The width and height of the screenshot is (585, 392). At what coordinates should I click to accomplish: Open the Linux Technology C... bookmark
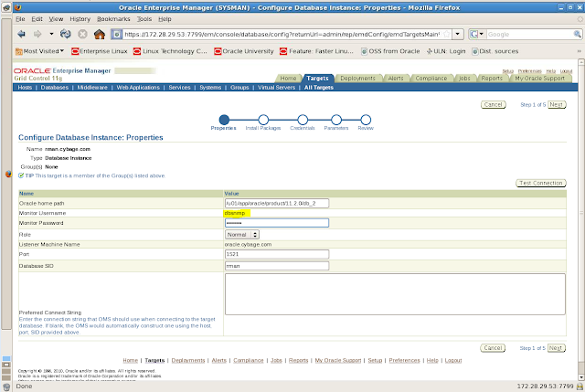pyautogui.click(x=170, y=51)
